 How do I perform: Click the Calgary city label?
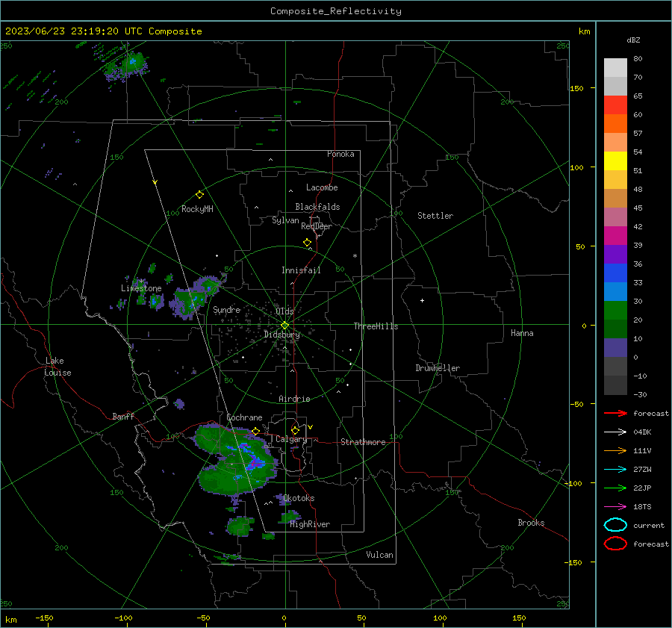tap(291, 439)
